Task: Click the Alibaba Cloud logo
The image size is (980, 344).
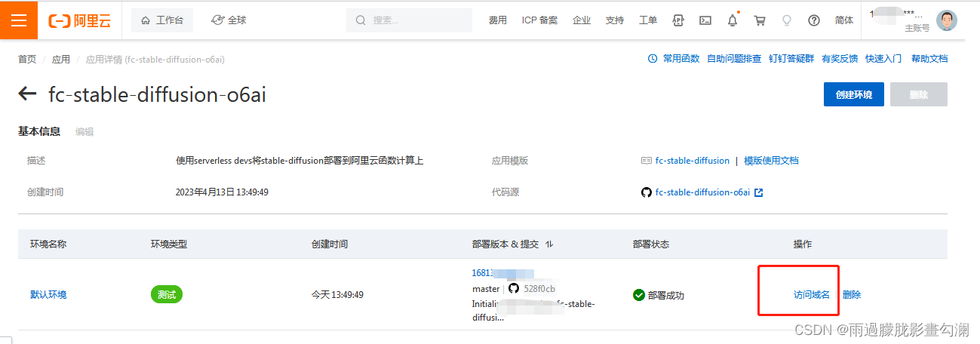Action: tap(79, 20)
